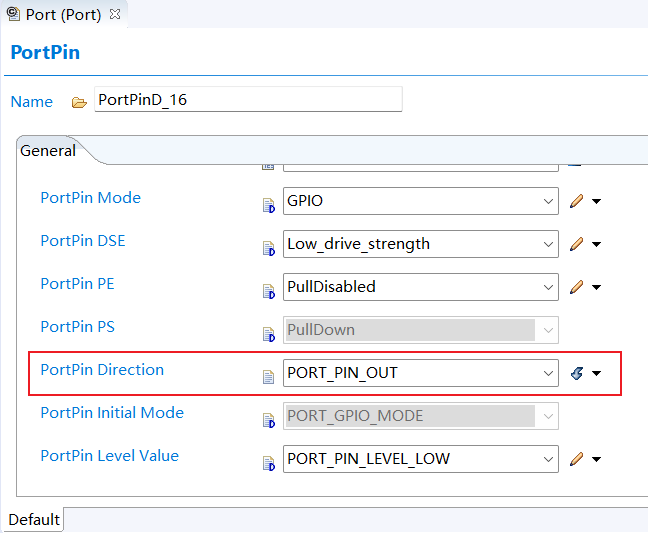Click the document icon for PortPin Initial Mode
Screen dimensions: 648x533
tap(269, 420)
